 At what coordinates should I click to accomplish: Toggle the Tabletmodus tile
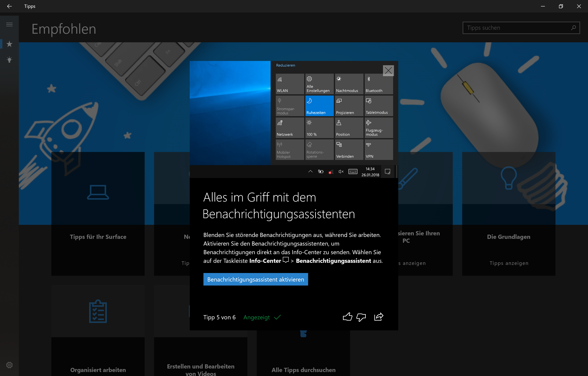(379, 106)
